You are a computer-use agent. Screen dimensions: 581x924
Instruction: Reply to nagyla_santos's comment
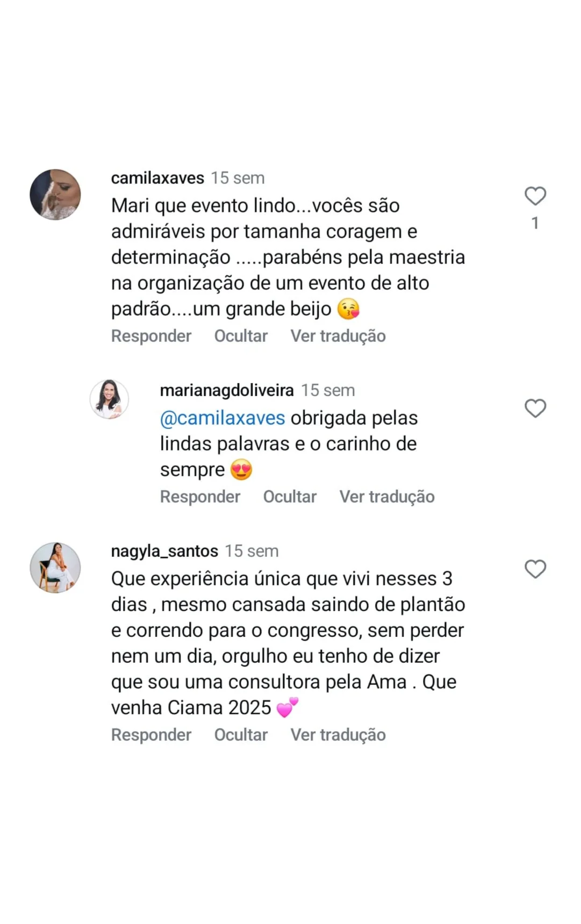(151, 735)
